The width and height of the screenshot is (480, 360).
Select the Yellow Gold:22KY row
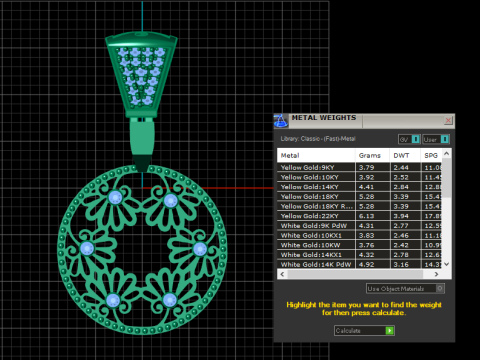click(359, 216)
